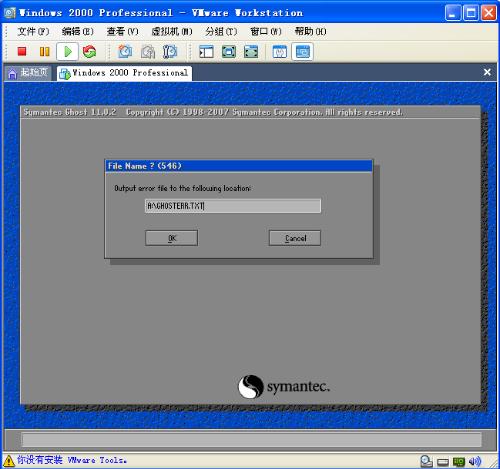
Task: Click the VMware Workstation title bar icon
Action: 10,13
